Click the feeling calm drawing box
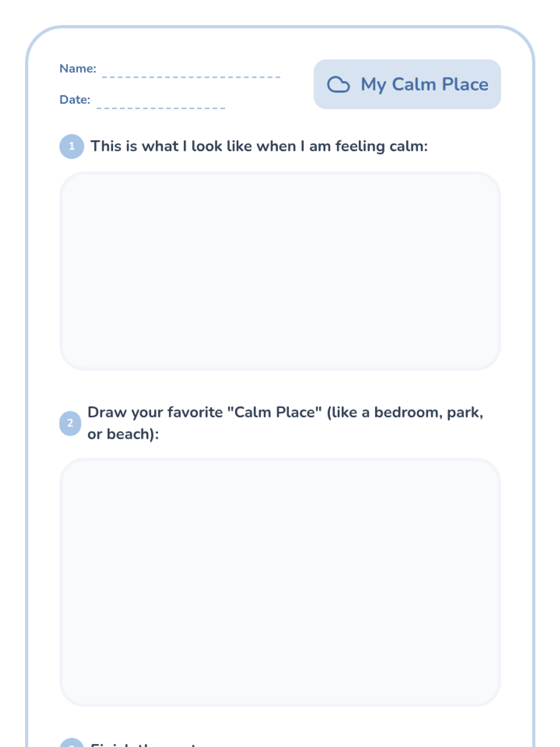The image size is (560, 747). pos(280,271)
